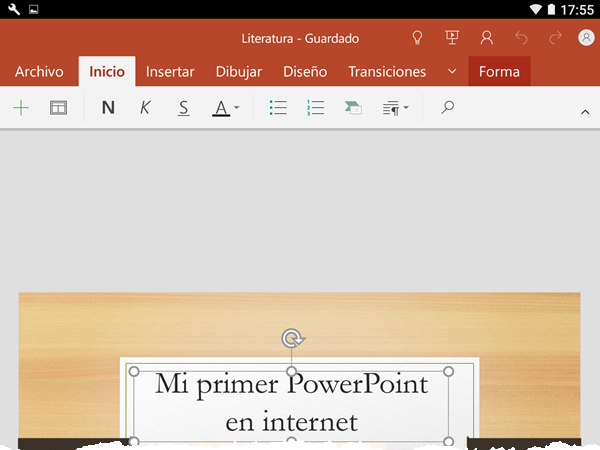The height and width of the screenshot is (450, 600).
Task: Click the top-right resize handle of title box
Action: click(449, 371)
